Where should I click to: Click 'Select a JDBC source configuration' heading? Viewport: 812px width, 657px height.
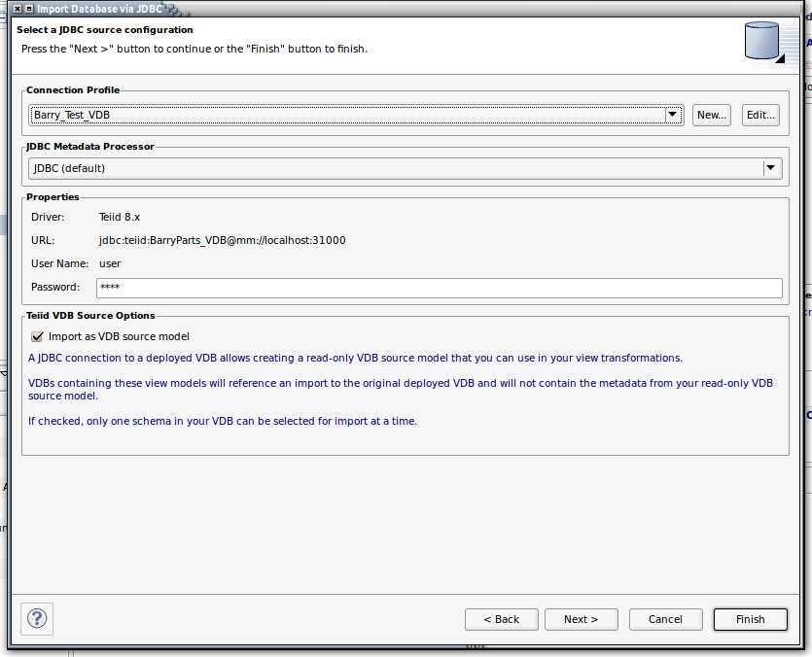(x=105, y=29)
